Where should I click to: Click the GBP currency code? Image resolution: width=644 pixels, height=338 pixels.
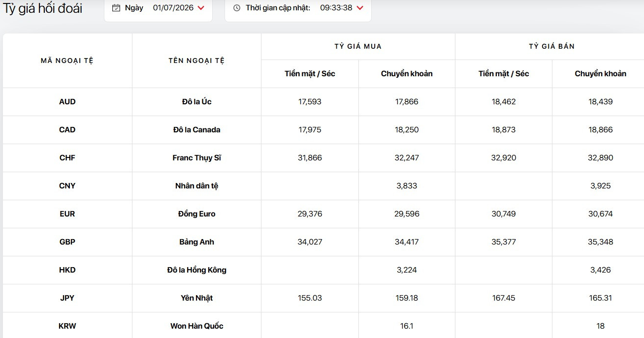pos(67,242)
